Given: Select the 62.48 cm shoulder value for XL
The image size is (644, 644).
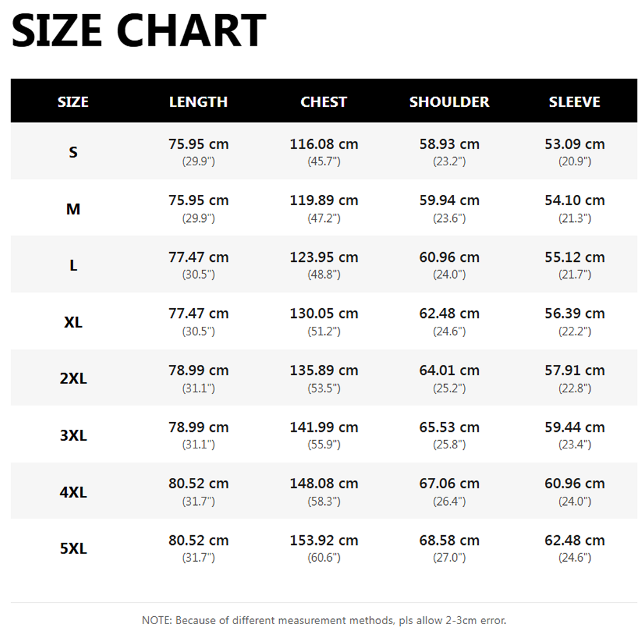Looking at the screenshot, I should pyautogui.click(x=449, y=314).
